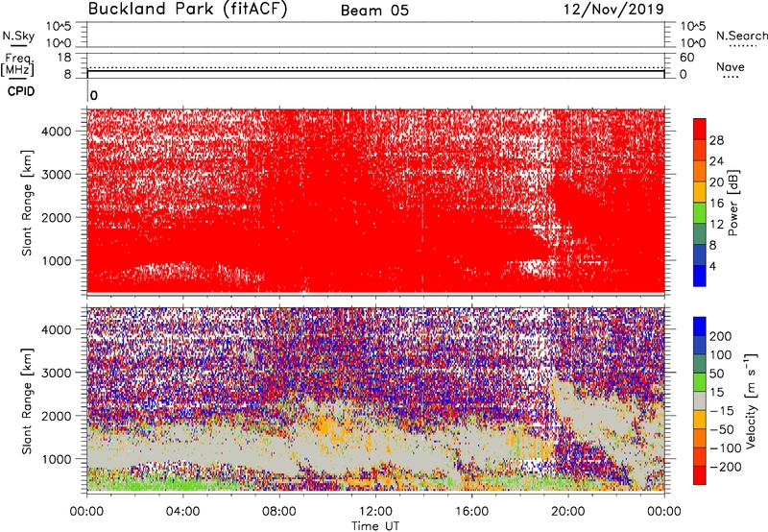Click the date '12/Nov/2019'
Screen dimensions: 768x532
tap(613, 10)
